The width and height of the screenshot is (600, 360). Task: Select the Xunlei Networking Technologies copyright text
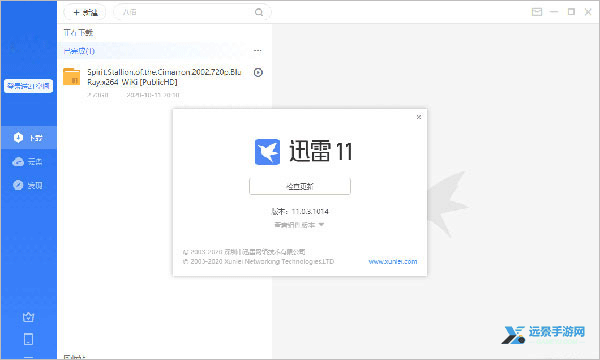pos(259,262)
